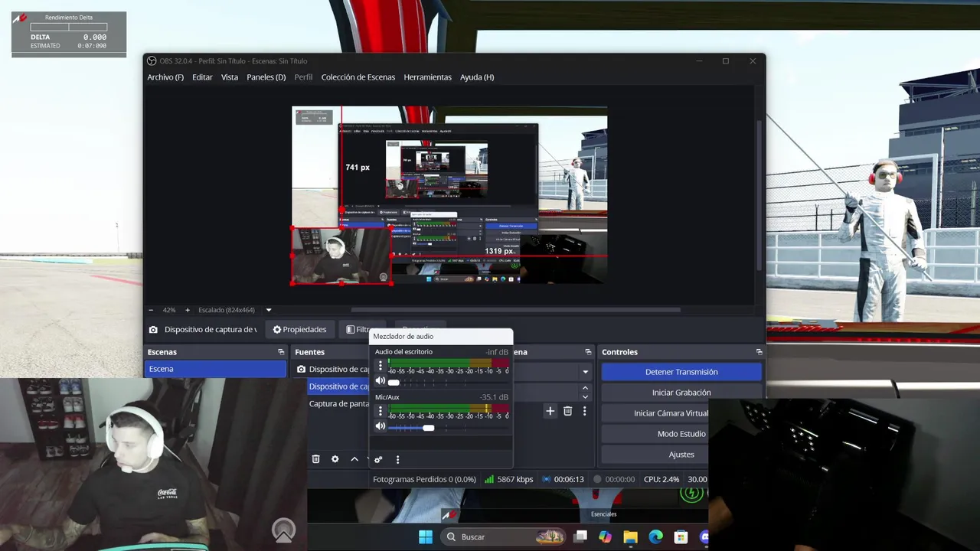Mute the Audio del escritorio speaker
This screenshot has height=551, width=980.
[380, 381]
